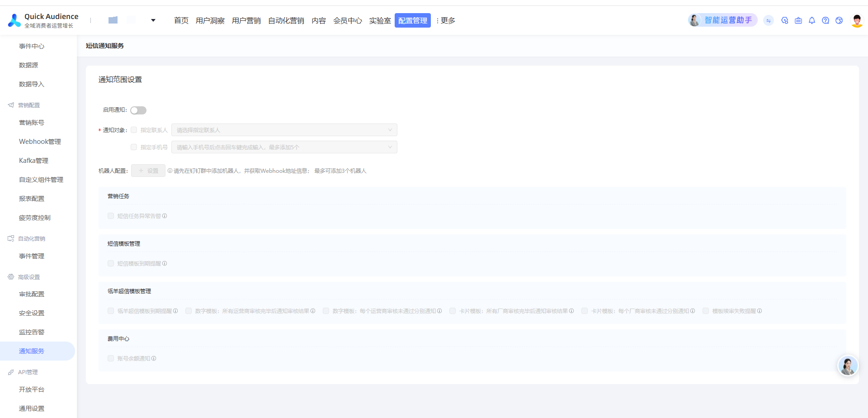Screen dimensions: 868x418
Task: Click the 高级设置 section icon in sidebar
Action: (x=11, y=277)
